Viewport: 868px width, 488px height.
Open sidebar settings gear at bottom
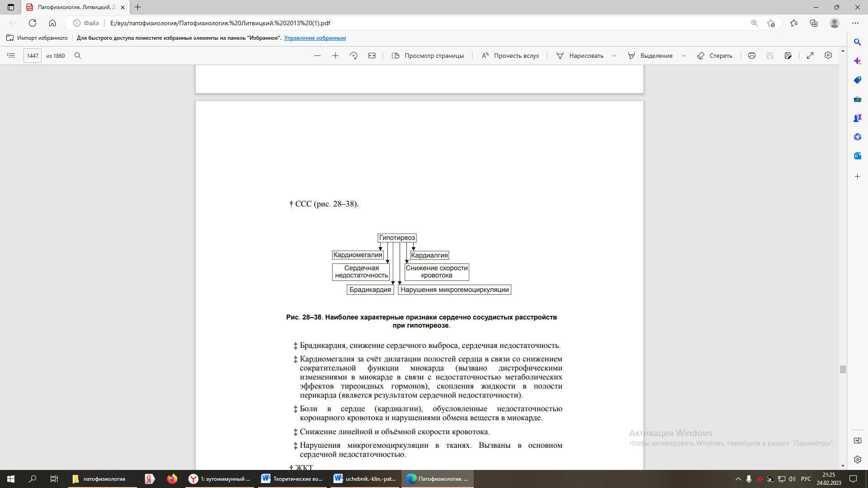point(857,460)
